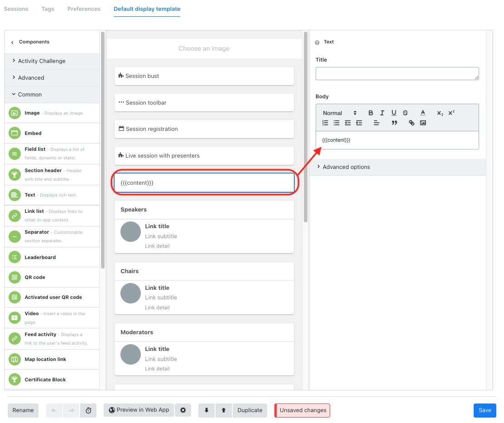The width and height of the screenshot is (504, 423).
Task: Select the Map location link component
Action: pos(52,359)
